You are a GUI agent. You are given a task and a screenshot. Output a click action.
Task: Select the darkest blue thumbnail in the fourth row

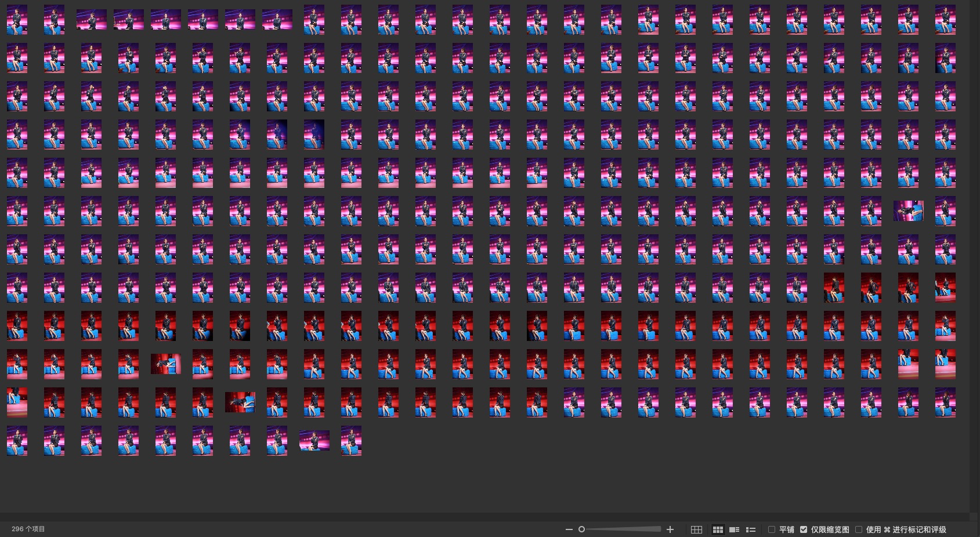[314, 135]
